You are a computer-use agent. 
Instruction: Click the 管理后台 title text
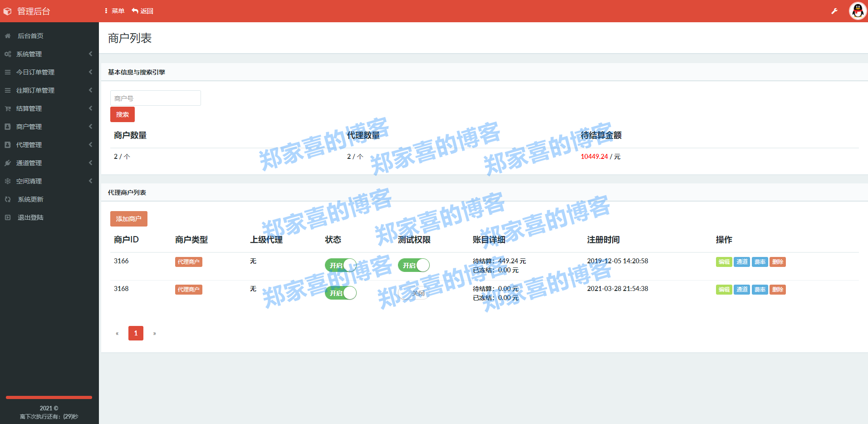[x=34, y=11]
